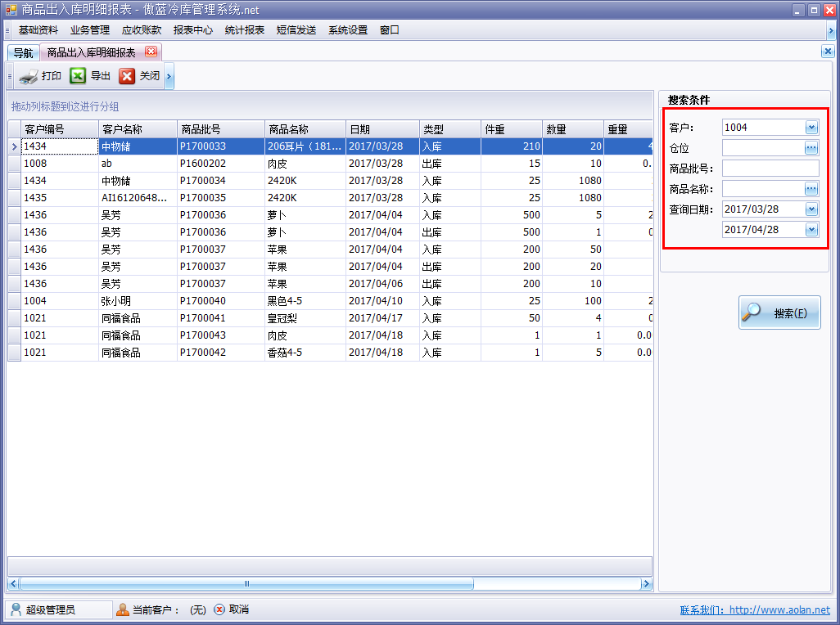Open the 报表中心 menu
This screenshot has height=625, width=840.
[192, 30]
